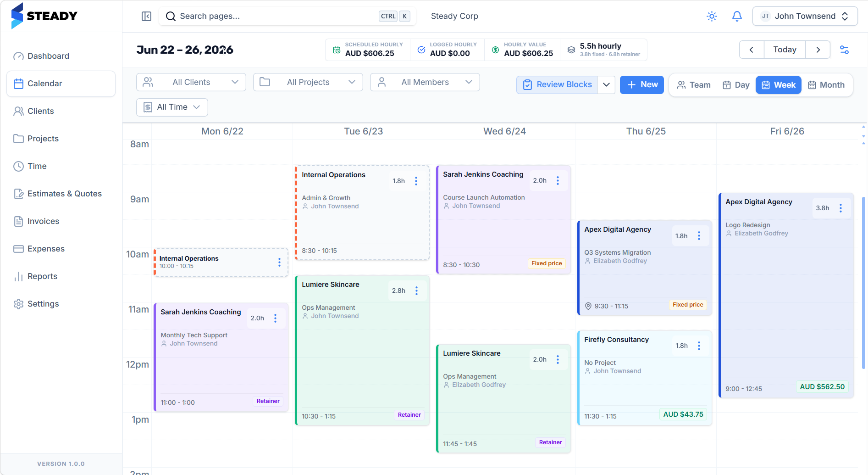This screenshot has height=475, width=868.
Task: Expand the All Time billing filter
Action: coord(172,107)
